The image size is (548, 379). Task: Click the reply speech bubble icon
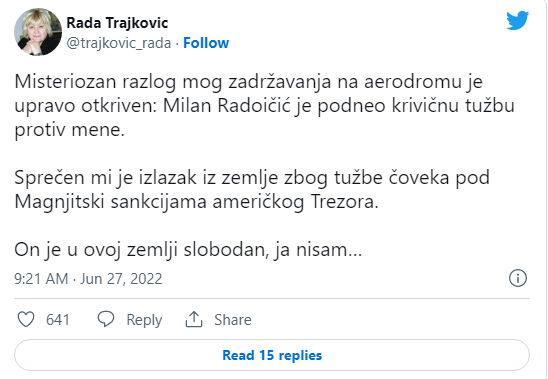click(x=106, y=319)
